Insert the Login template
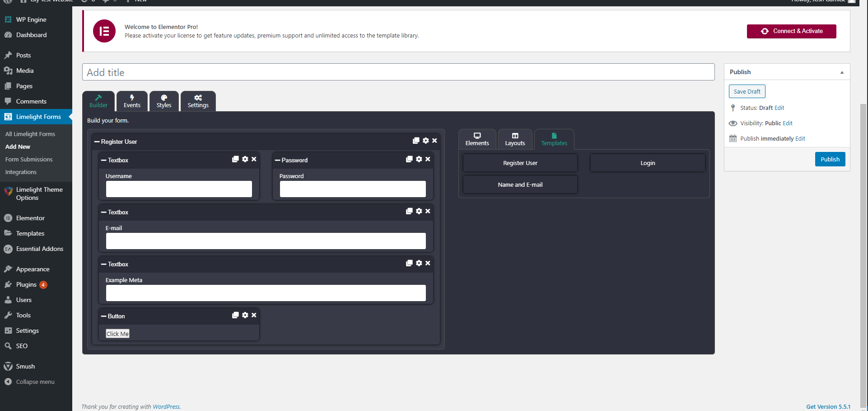The image size is (868, 411). 647,163
